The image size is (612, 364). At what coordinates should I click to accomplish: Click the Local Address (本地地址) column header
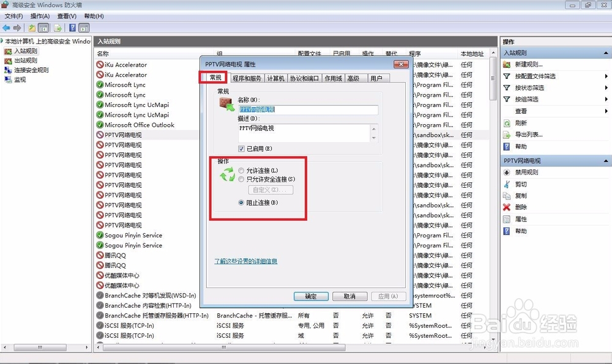click(x=472, y=53)
